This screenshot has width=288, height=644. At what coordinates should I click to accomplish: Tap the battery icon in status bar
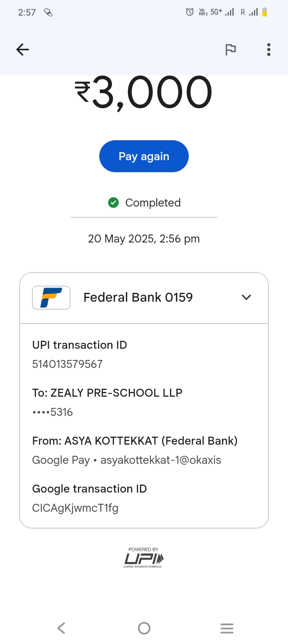pyautogui.click(x=264, y=12)
